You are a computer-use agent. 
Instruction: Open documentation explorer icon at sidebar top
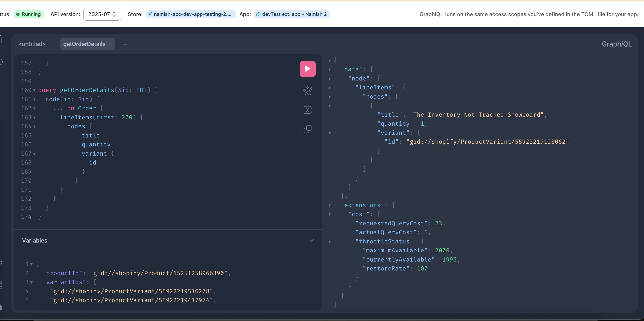click(1, 39)
